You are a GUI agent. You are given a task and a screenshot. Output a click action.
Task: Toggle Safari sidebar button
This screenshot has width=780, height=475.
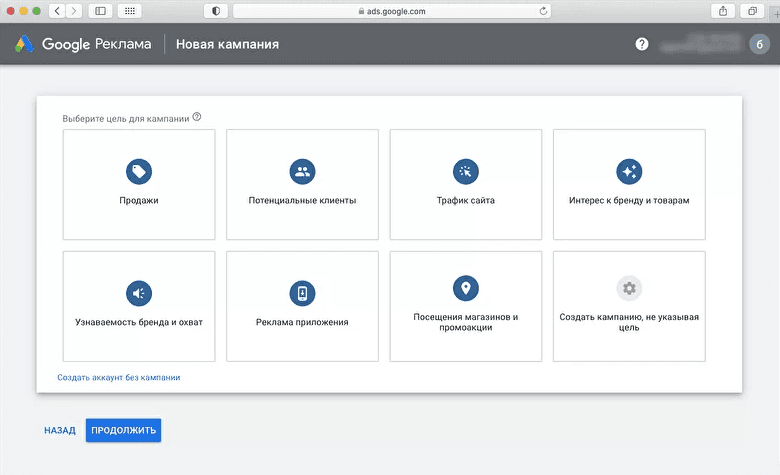(100, 11)
